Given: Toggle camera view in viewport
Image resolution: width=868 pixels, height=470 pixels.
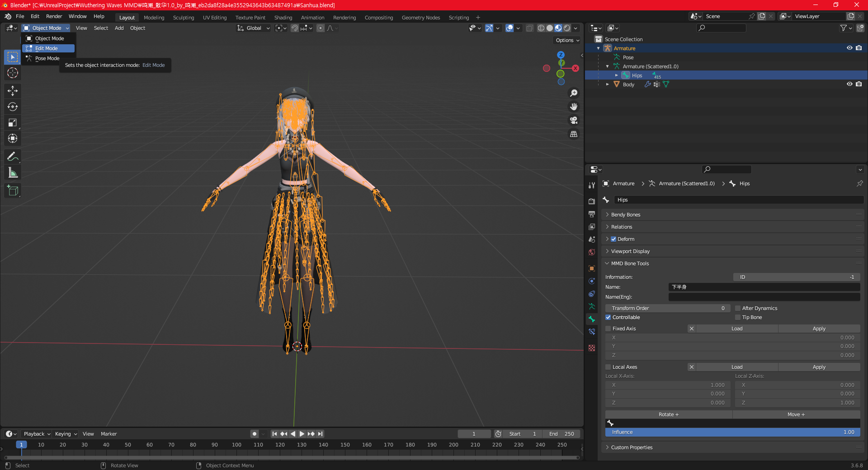Looking at the screenshot, I should pyautogui.click(x=574, y=120).
